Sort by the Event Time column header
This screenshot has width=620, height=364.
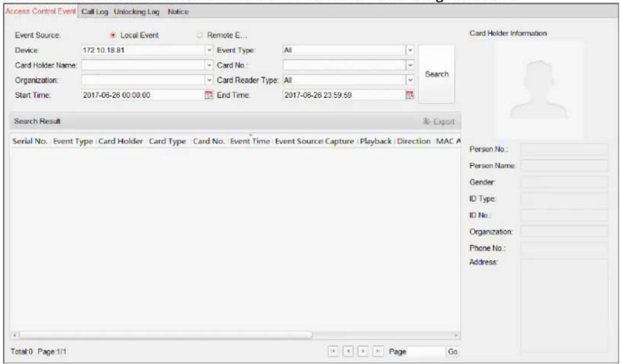pos(250,142)
